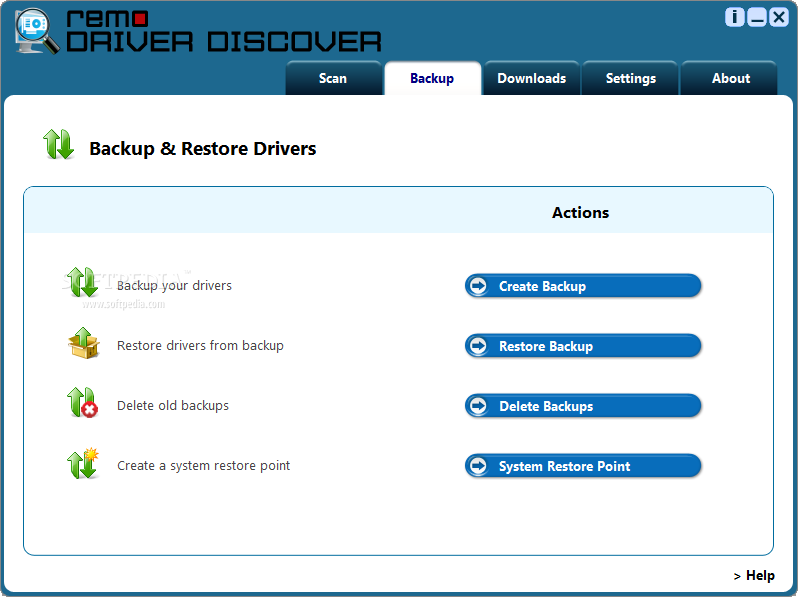This screenshot has height=597, width=798.
Task: Click the red-X arrows icon beside Delete old backups
Action: click(x=82, y=403)
